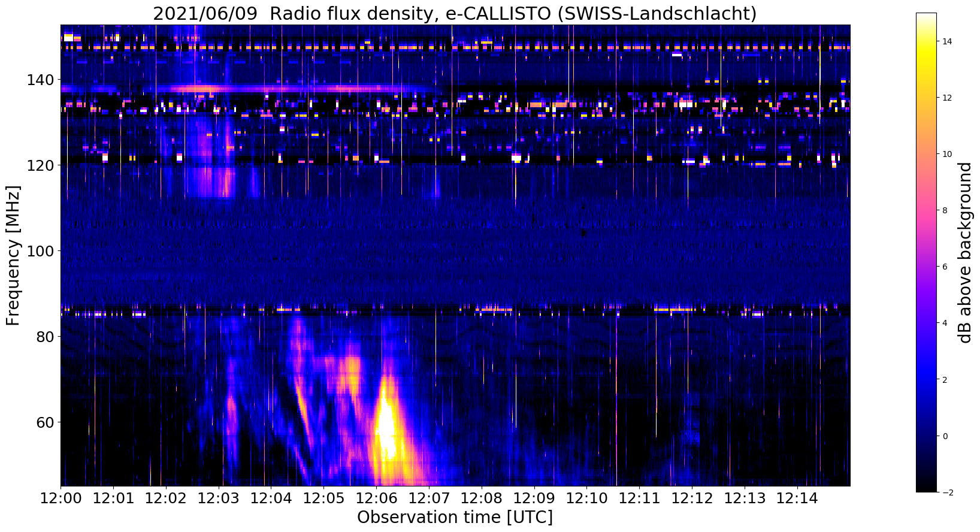Select the 80 frequency tick label

point(46,337)
